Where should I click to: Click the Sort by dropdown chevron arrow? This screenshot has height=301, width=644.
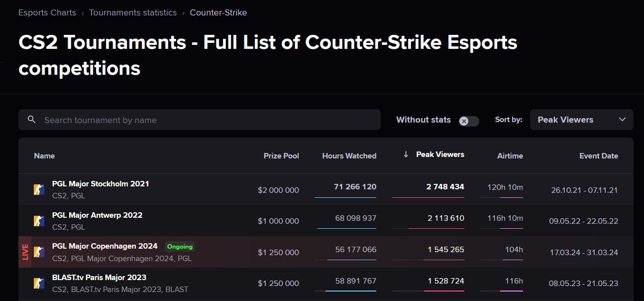(622, 120)
